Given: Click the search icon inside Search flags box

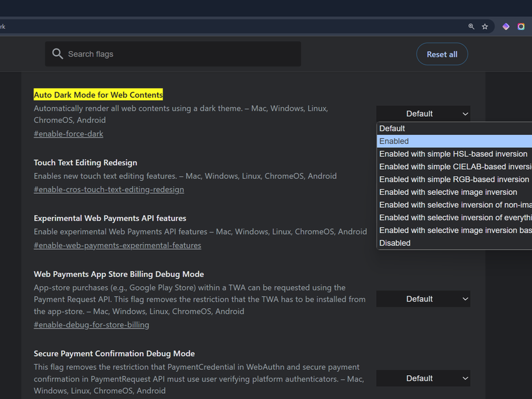Looking at the screenshot, I should tap(58, 54).
